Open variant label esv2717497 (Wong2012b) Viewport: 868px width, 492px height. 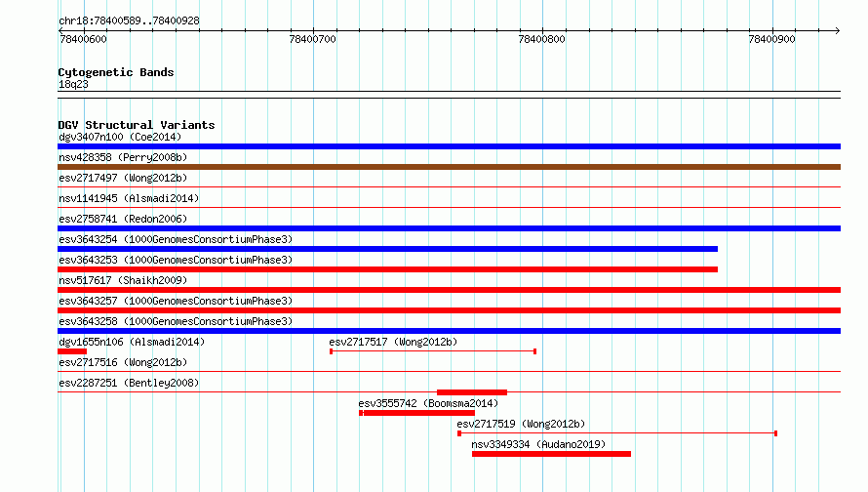pos(123,178)
